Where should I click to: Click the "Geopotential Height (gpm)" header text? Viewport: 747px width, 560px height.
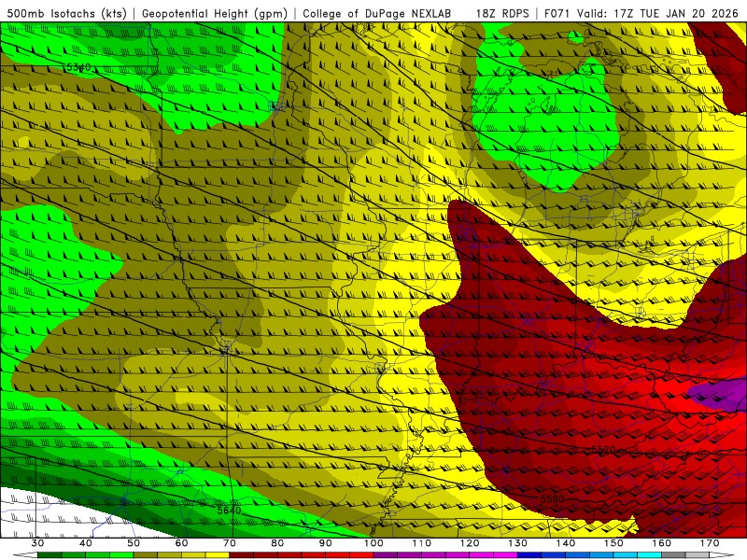(x=215, y=13)
